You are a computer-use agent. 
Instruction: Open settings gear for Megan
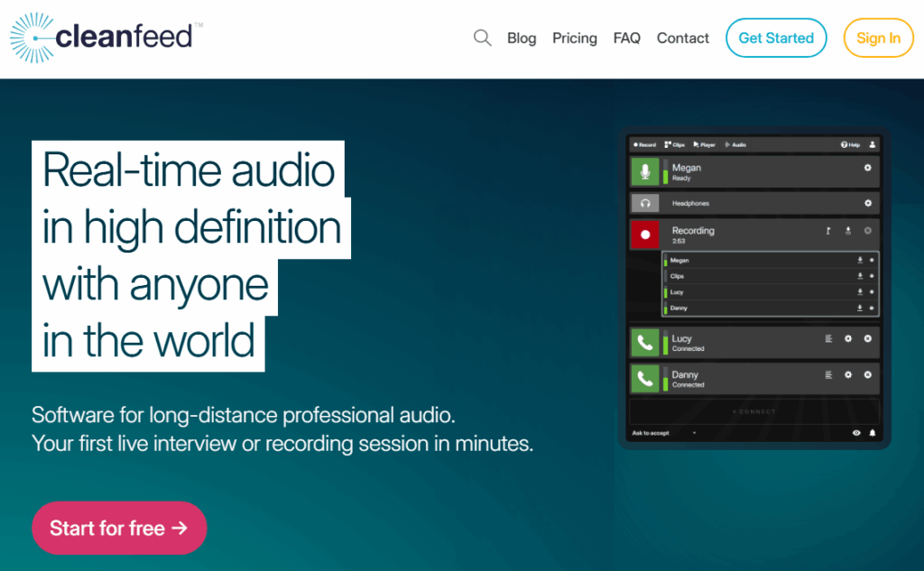coord(867,168)
